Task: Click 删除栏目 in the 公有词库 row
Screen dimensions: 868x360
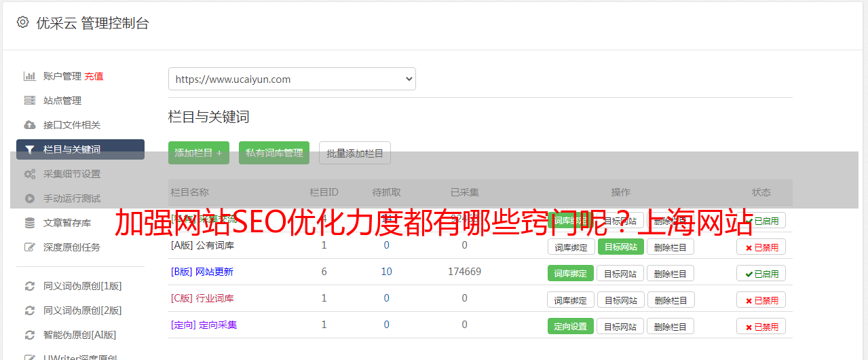Action: [x=671, y=247]
